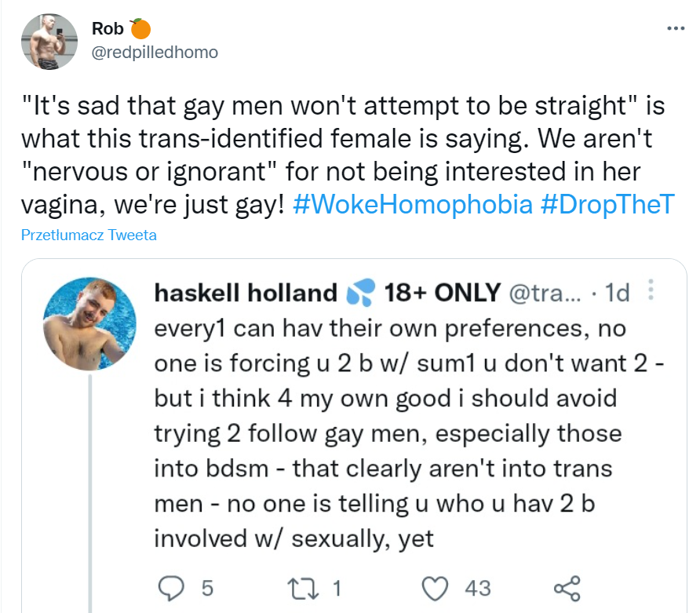The image size is (700, 613).
Task: Click the 1d timestamp of quoted tweet
Action: [x=617, y=293]
